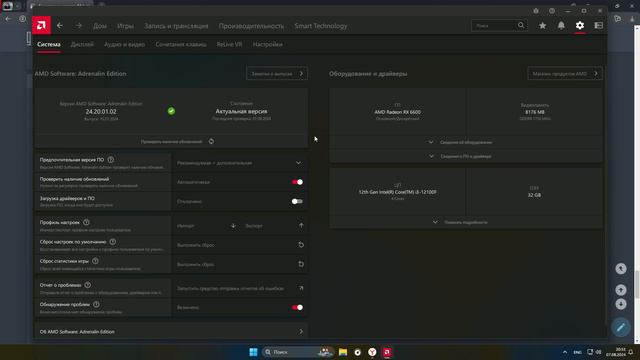Click the Windows taskbar search box
640x360 pixels.
pos(297,352)
